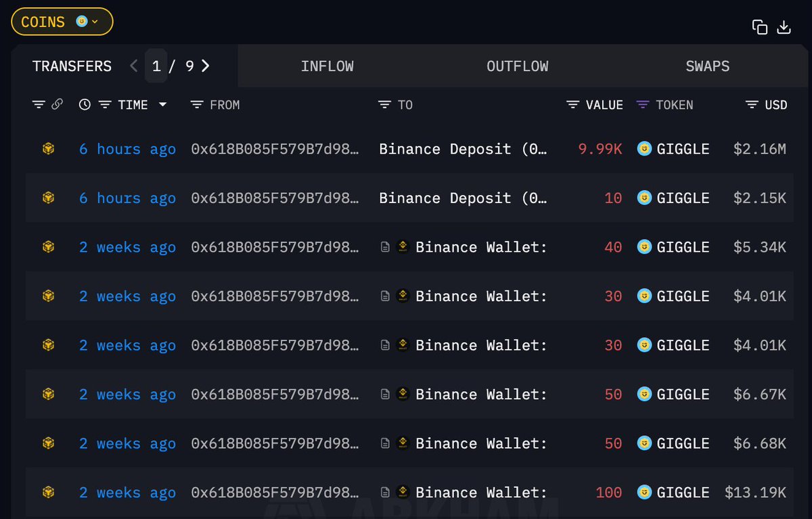The width and height of the screenshot is (812, 519).
Task: Go to the next transfers page
Action: point(206,66)
